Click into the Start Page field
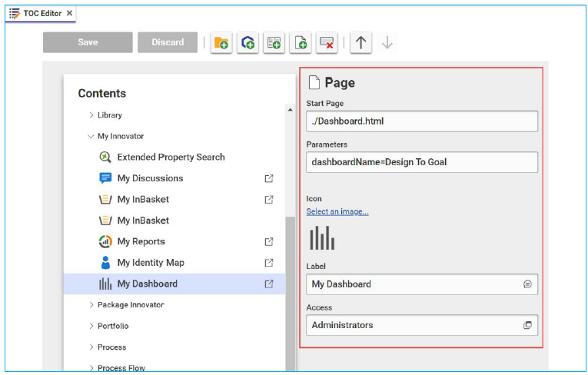The image size is (588, 375). (421, 121)
